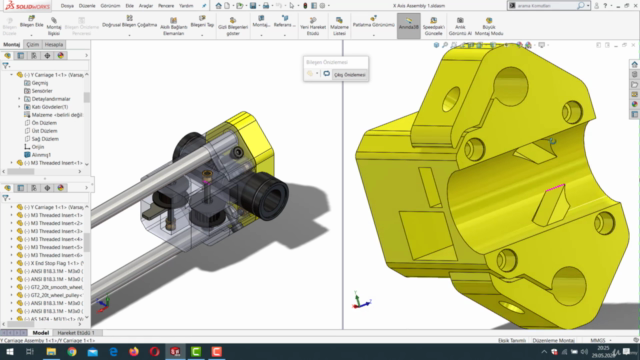Screen dimensions: 640x360
Task: Click the SolidWorks Resources home icon on right
Action: 634,64
